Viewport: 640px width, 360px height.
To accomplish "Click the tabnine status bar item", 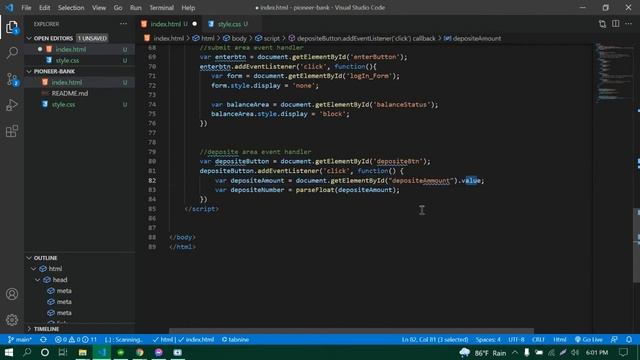I will [x=235, y=340].
